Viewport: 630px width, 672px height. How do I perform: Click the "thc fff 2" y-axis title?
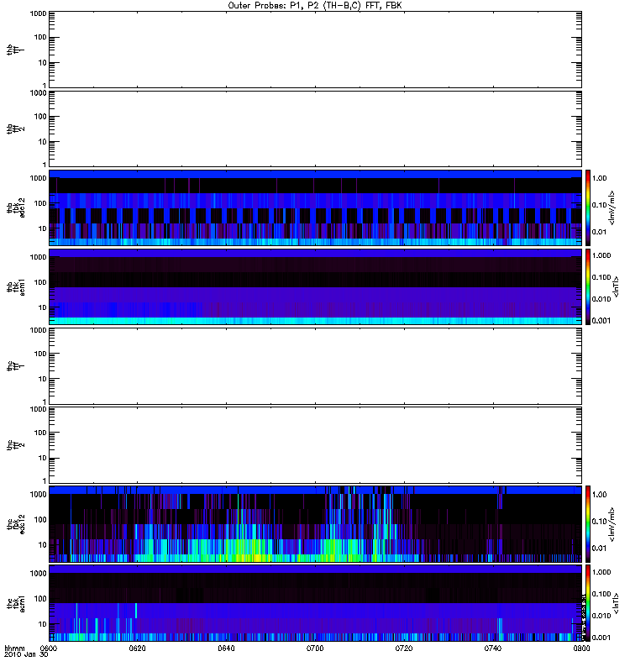(16, 445)
